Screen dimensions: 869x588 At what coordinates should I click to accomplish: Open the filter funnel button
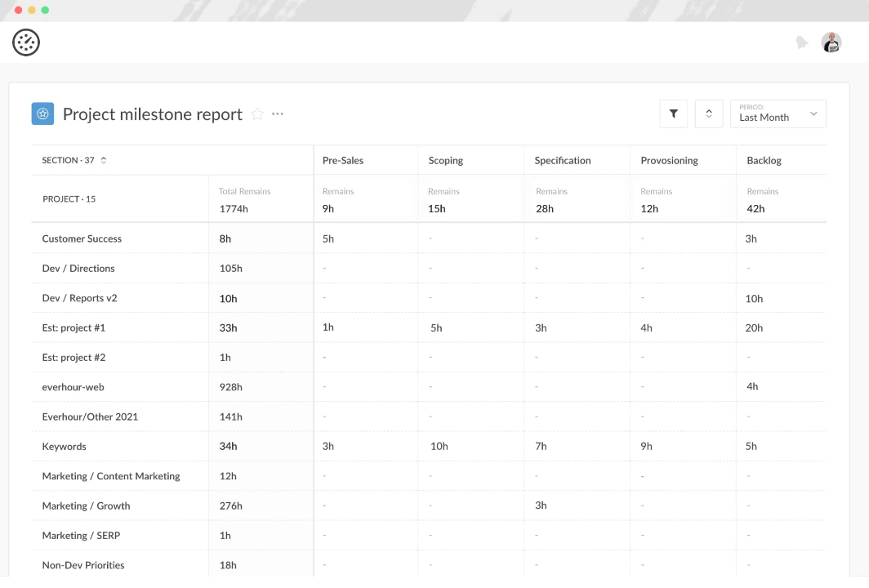point(673,114)
